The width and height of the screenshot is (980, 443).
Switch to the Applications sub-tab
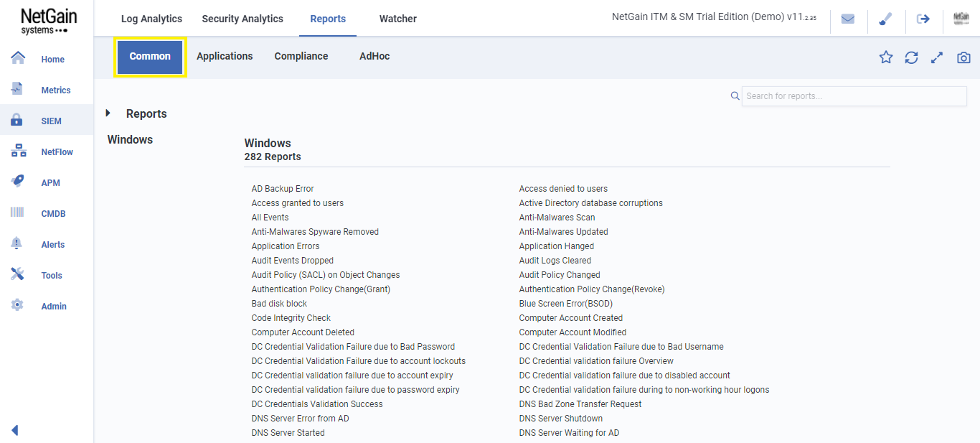pyautogui.click(x=225, y=56)
